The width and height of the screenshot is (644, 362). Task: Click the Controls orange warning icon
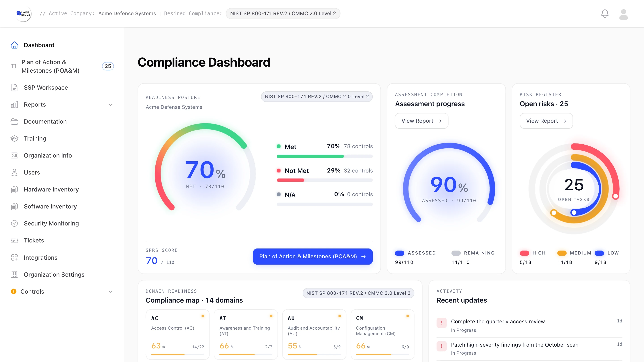pyautogui.click(x=13, y=291)
